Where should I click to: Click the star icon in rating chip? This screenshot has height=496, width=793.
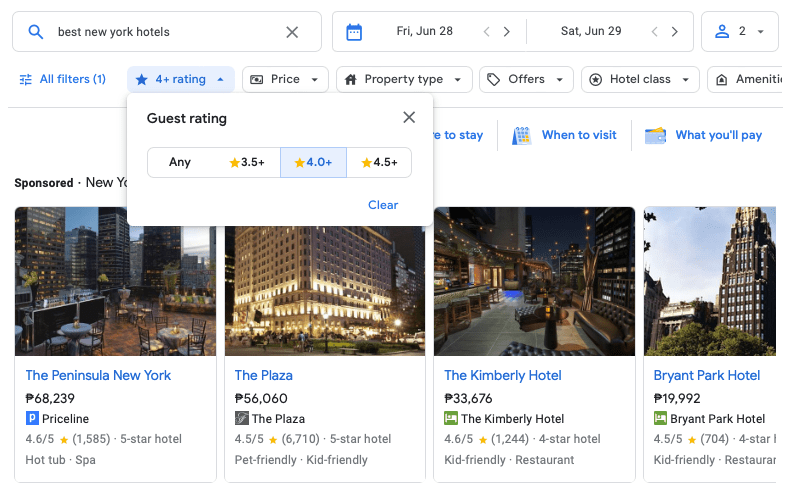tap(142, 79)
